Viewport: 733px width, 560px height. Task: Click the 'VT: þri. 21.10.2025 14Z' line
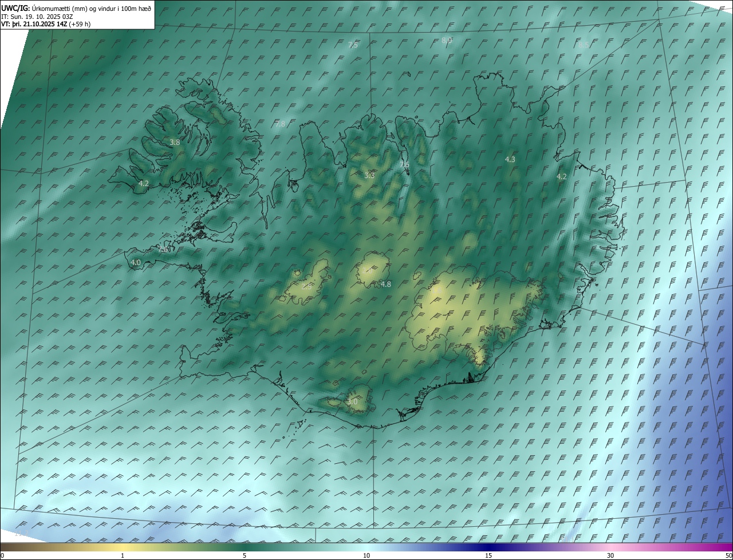coord(34,24)
